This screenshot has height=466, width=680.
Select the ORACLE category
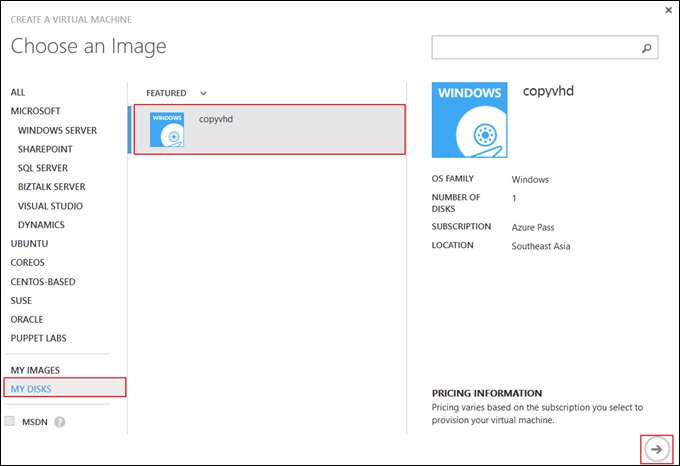tap(27, 319)
